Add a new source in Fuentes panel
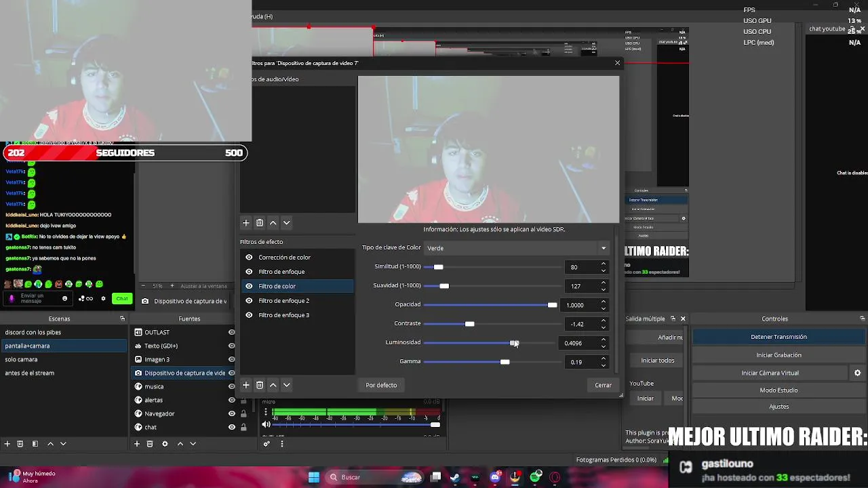The image size is (868, 488). [137, 444]
